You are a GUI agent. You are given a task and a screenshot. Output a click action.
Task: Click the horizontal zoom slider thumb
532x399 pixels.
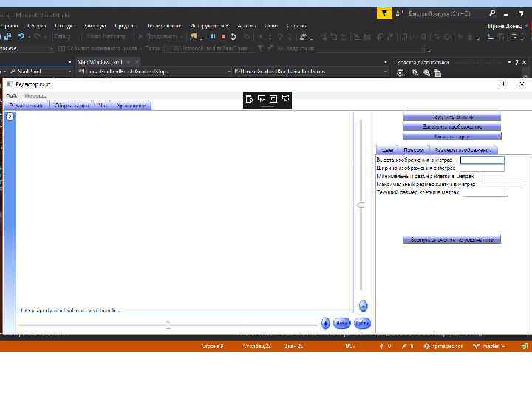tap(168, 324)
